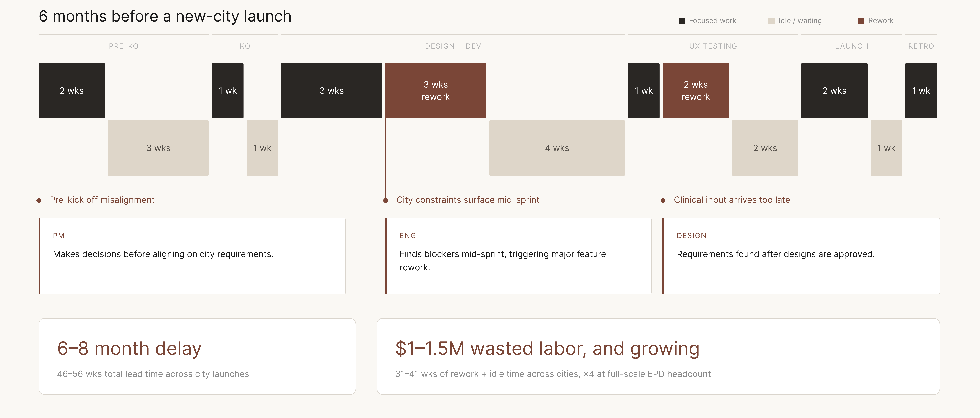This screenshot has height=418, width=980.
Task: Click the beige "4 wks" idle block
Action: click(557, 148)
